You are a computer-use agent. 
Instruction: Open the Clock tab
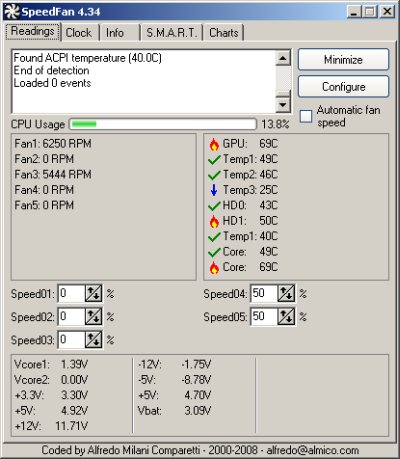click(x=79, y=33)
